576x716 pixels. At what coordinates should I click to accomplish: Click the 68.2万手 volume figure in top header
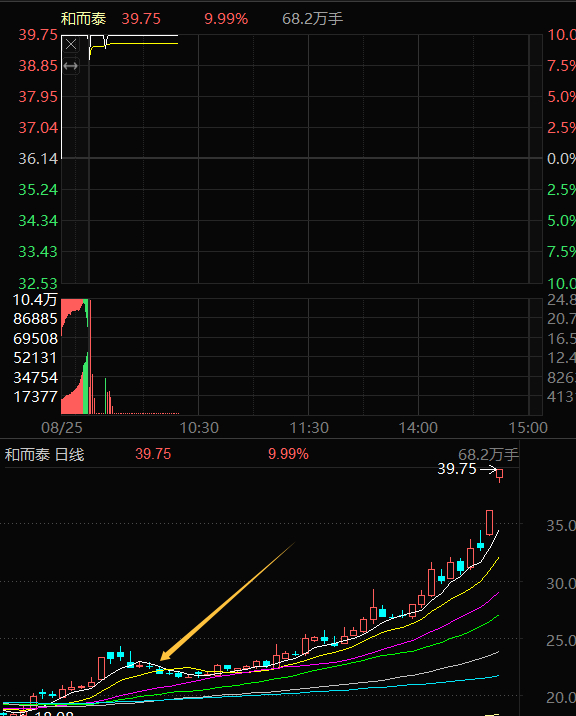tap(312, 19)
